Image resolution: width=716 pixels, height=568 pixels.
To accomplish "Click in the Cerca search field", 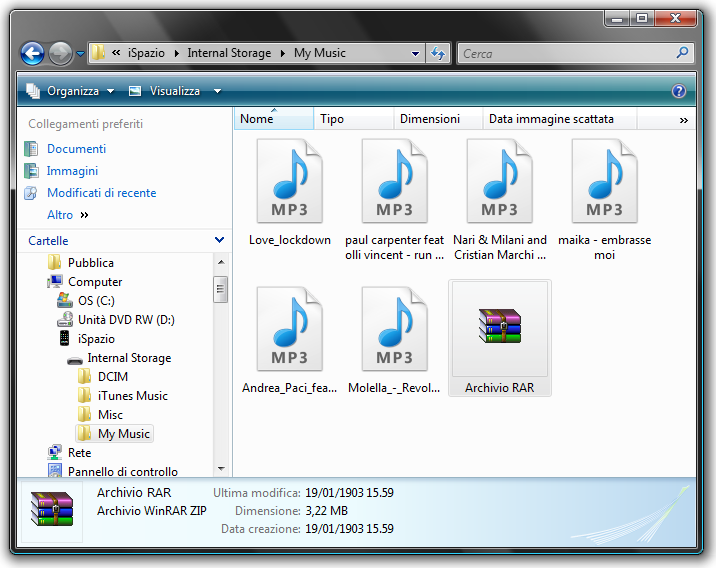I will click(x=565, y=53).
